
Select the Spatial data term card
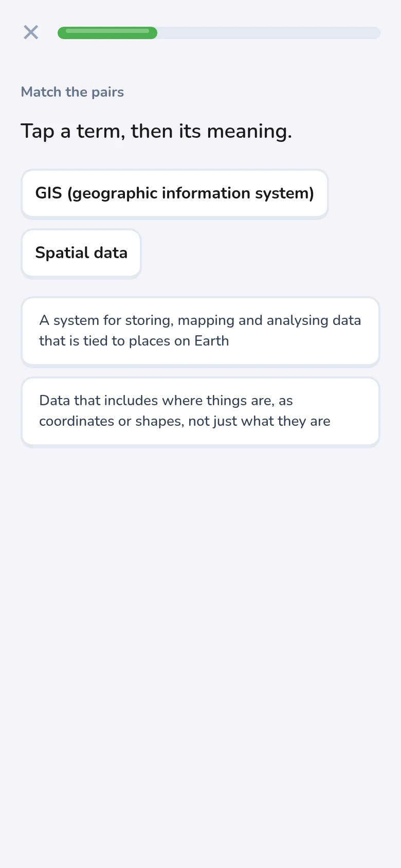coord(81,254)
